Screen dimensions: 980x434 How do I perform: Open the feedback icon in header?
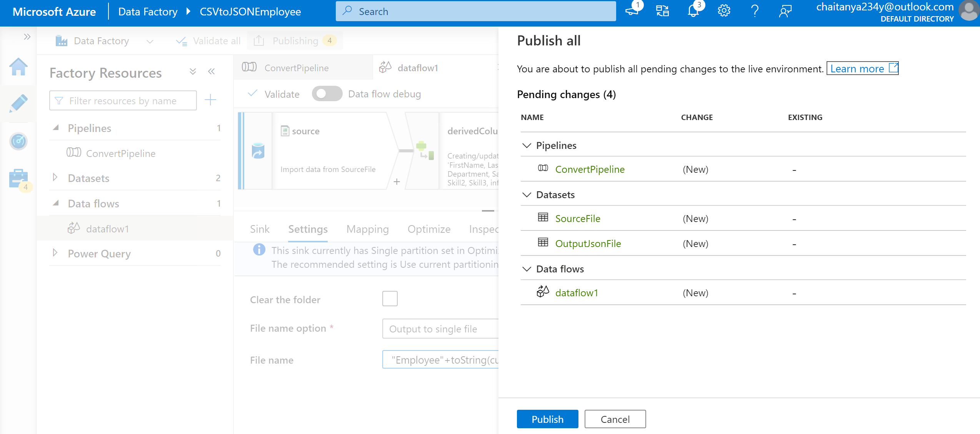tap(785, 11)
